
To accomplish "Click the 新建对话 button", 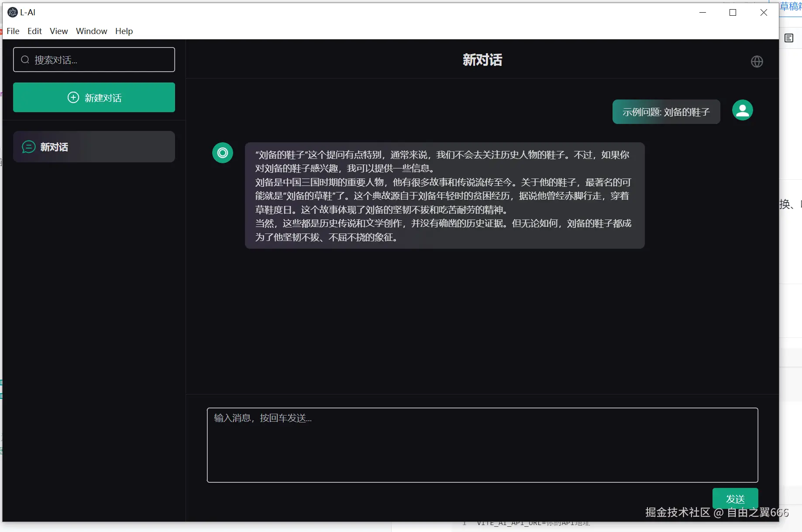I will (x=94, y=97).
